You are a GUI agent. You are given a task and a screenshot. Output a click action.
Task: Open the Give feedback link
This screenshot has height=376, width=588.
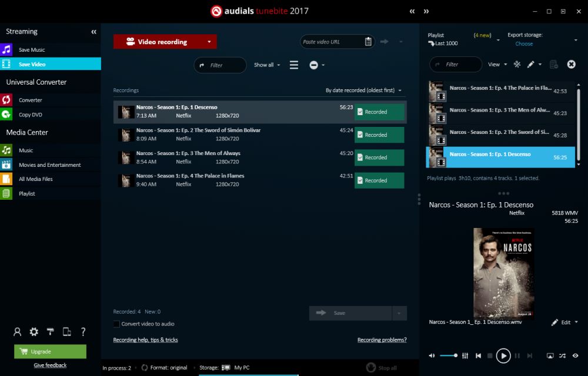(x=50, y=365)
